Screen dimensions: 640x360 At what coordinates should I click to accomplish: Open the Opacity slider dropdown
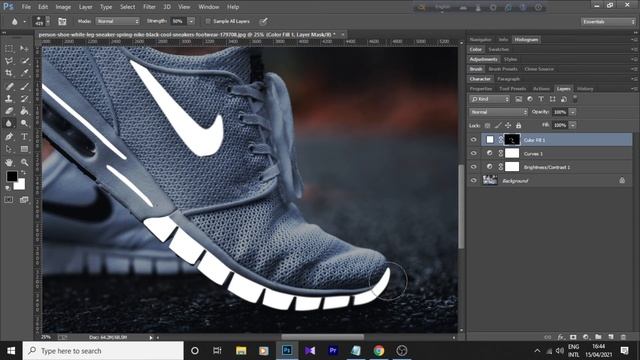[x=573, y=112]
